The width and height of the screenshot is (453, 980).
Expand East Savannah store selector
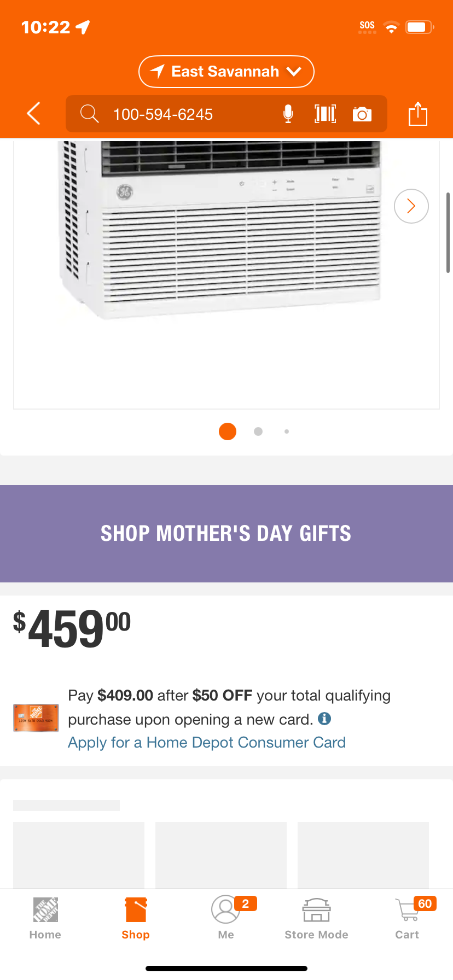click(226, 72)
